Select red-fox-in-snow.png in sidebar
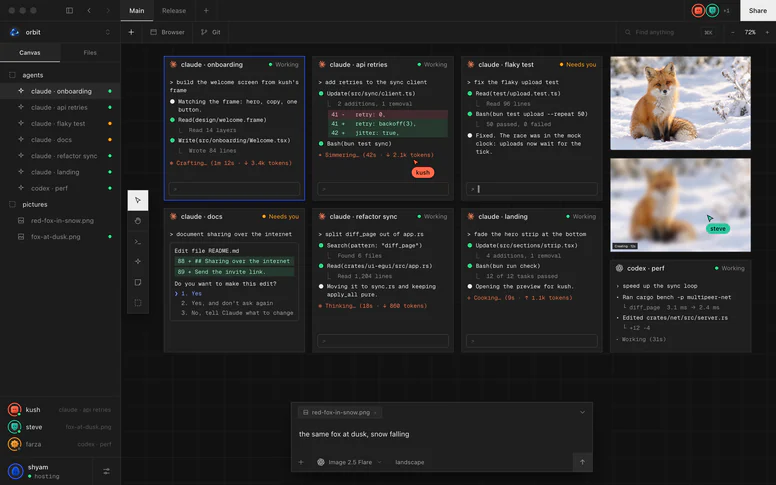Viewport: 776px width, 485px height. [60, 221]
